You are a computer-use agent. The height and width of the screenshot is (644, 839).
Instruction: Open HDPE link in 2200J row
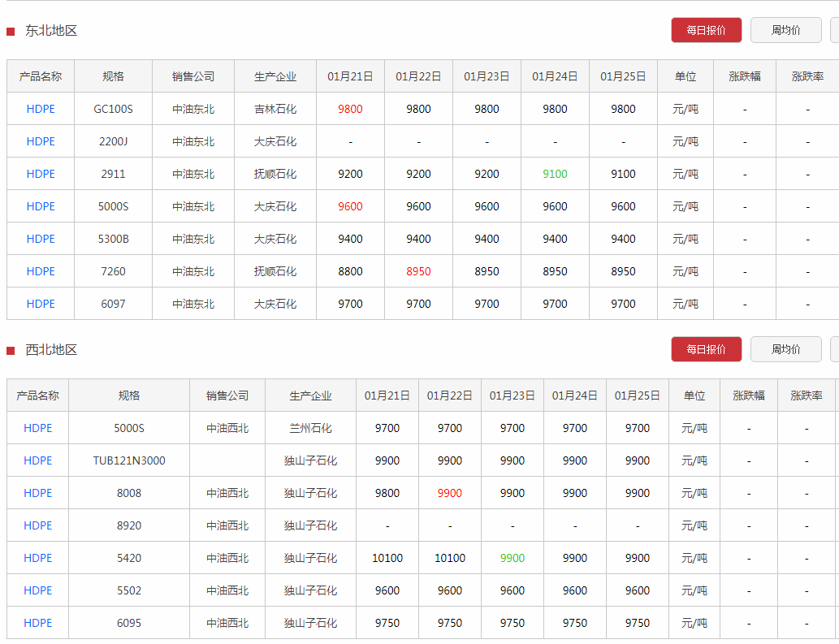[x=41, y=142]
